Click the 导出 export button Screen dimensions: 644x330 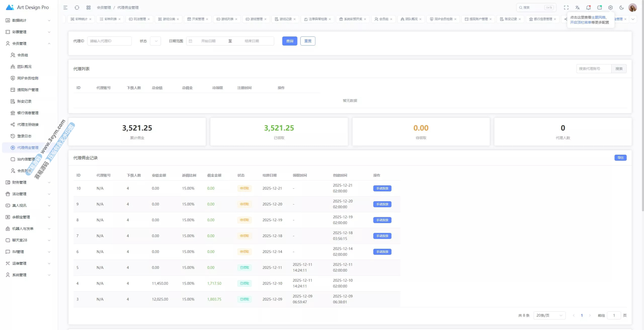(620, 158)
